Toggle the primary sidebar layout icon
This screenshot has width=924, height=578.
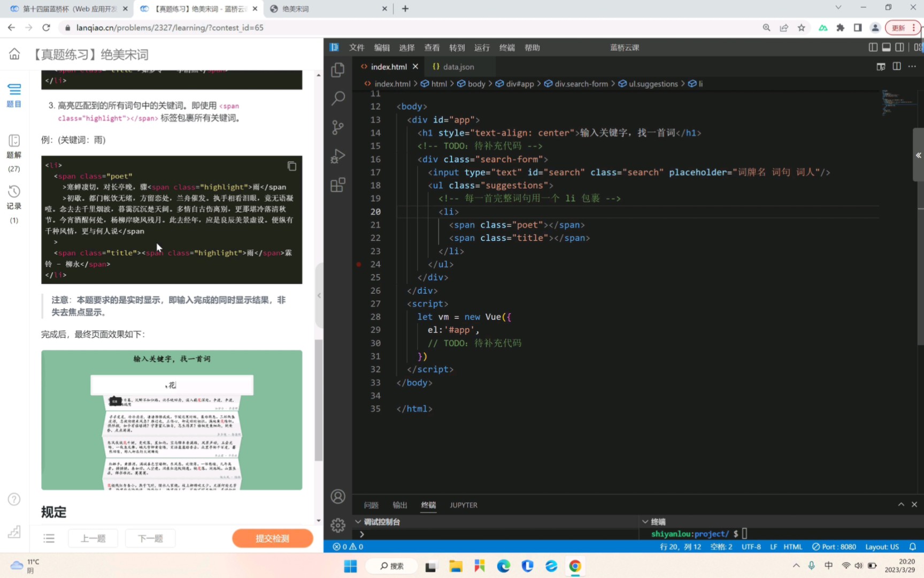pyautogui.click(x=873, y=47)
